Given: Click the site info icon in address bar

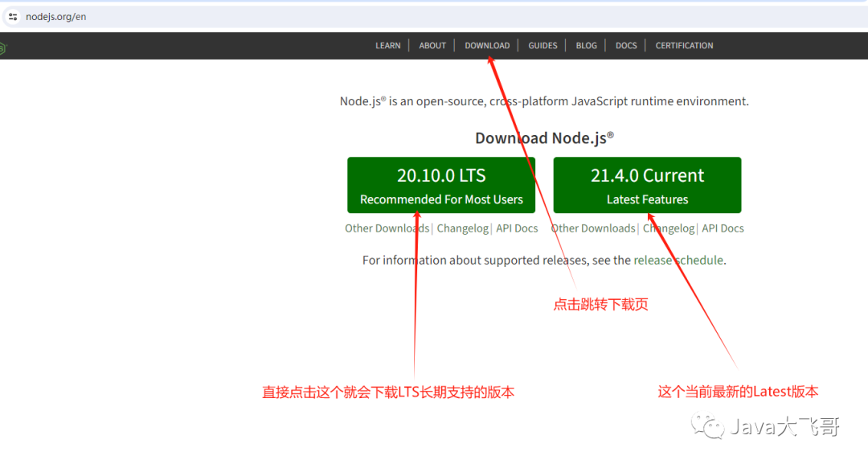Looking at the screenshot, I should click(x=13, y=17).
